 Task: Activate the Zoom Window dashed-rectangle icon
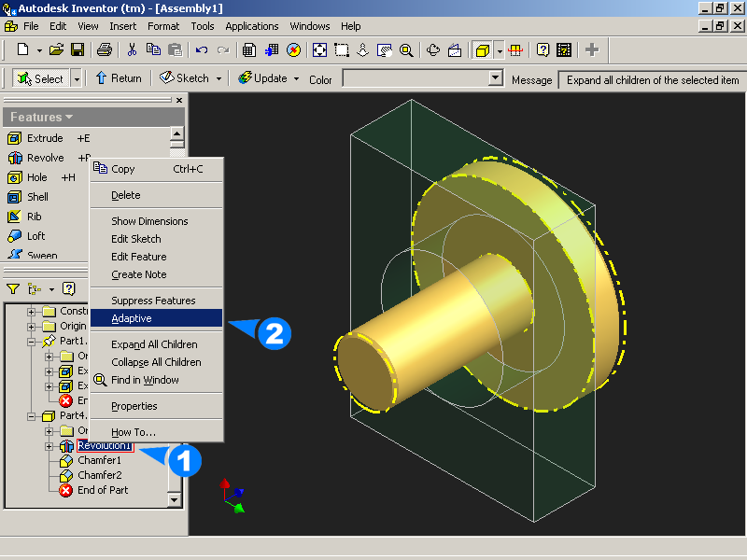[x=342, y=49]
